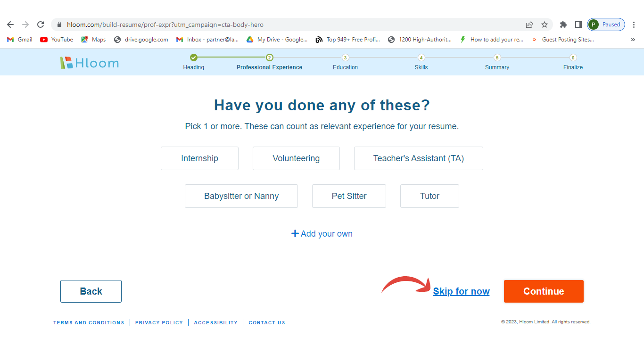Screen dimensions: 644x362
Task: Select the Internship option
Action: click(199, 158)
